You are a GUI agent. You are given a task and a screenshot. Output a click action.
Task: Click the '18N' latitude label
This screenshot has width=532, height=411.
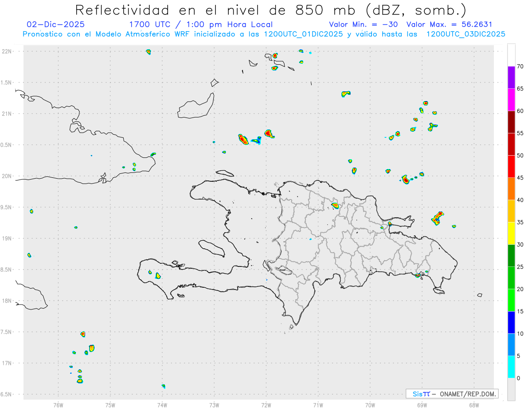[8, 301]
